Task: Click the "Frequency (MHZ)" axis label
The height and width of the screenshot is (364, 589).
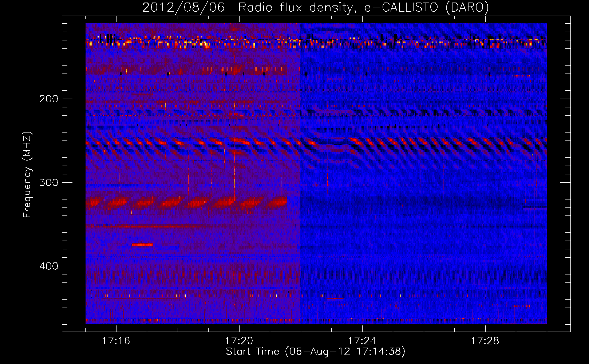Action: click(27, 175)
